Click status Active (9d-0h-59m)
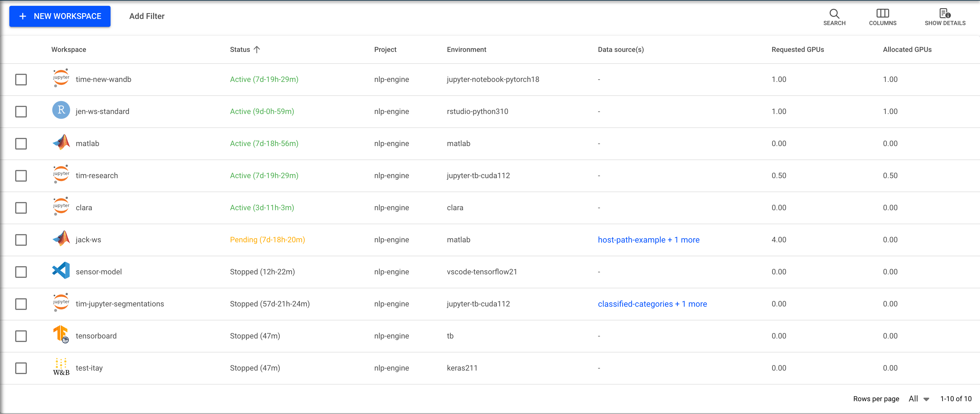980x414 pixels. 262,111
